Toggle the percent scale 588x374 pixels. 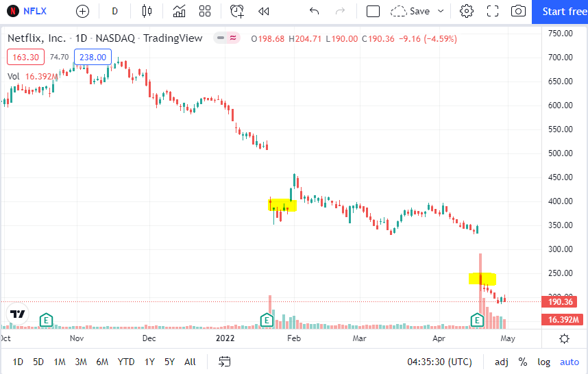tap(523, 362)
